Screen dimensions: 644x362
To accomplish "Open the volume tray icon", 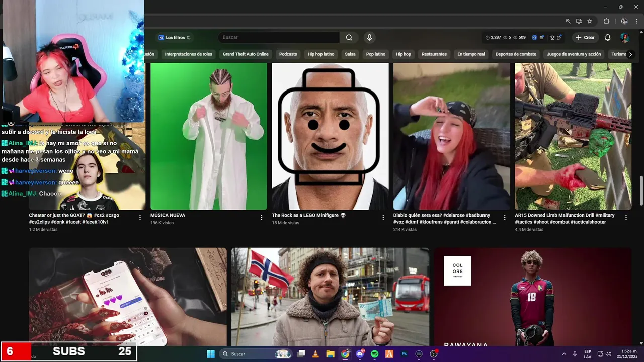I will coord(609,354).
